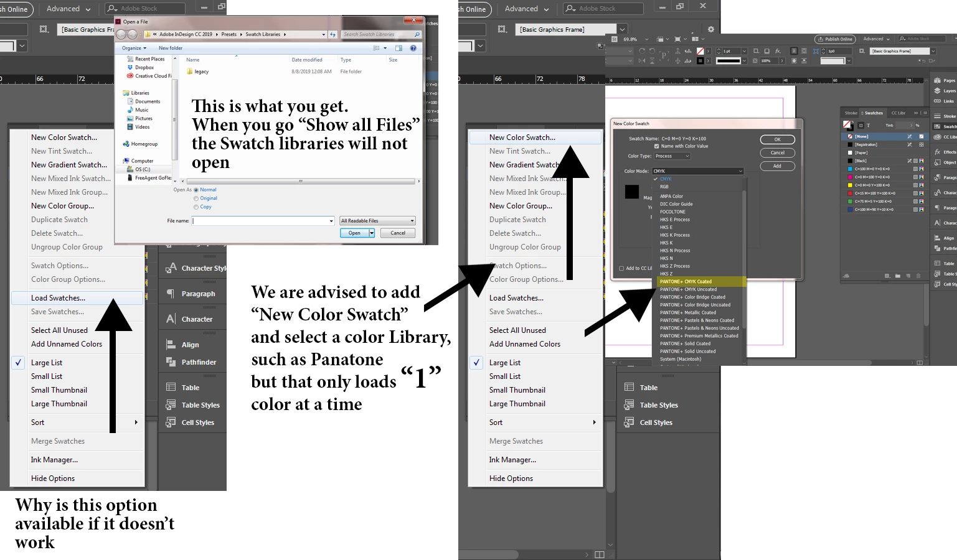
Task: Open the Effects panel from the dock
Action: point(945,152)
